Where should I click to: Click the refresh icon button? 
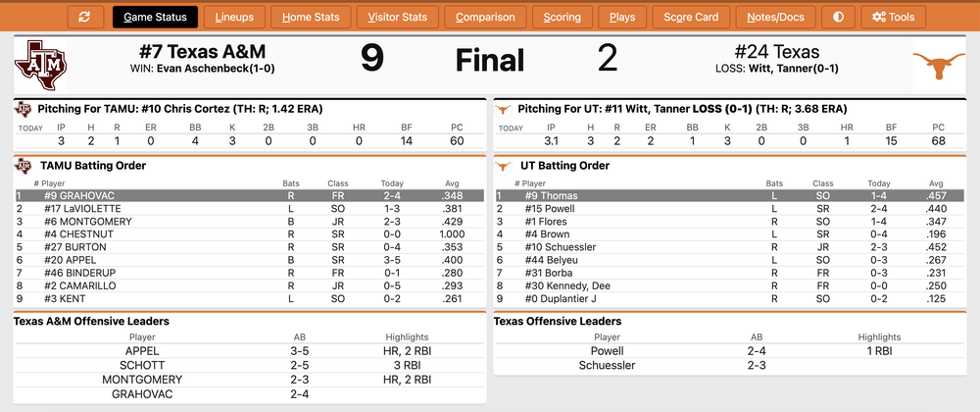pyautogui.click(x=84, y=17)
